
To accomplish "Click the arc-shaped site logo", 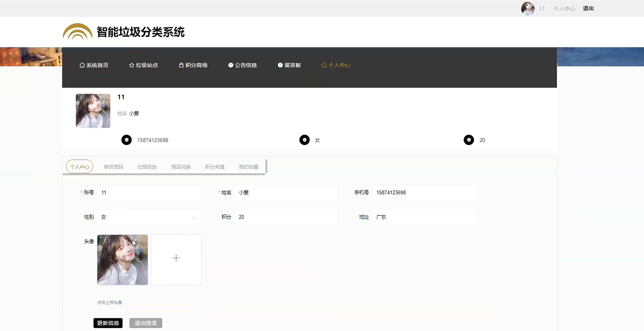I will click(77, 31).
